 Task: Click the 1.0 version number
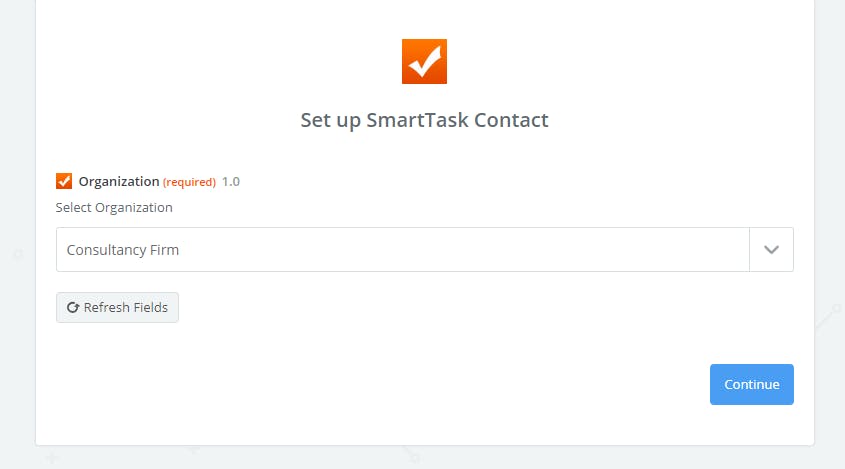click(x=231, y=182)
